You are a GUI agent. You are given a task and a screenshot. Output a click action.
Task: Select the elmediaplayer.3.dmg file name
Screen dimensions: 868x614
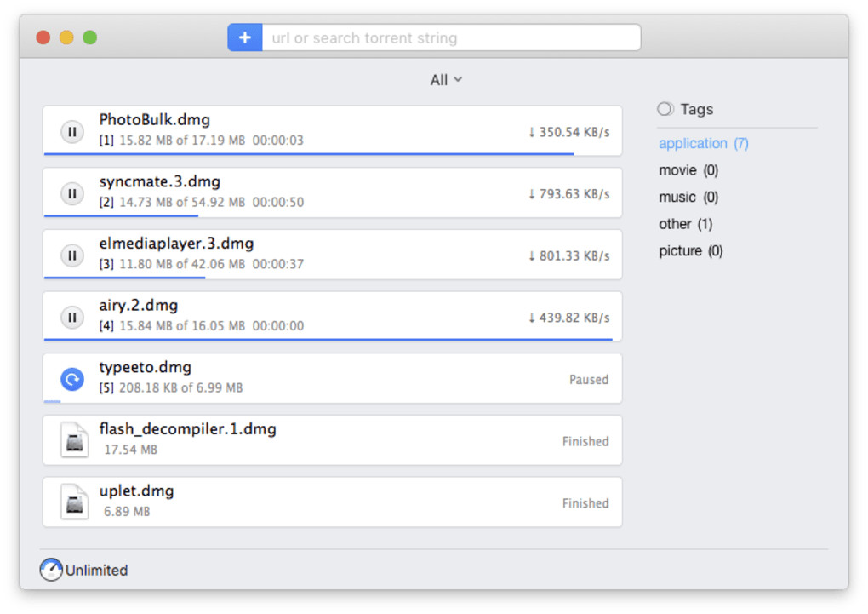(176, 244)
